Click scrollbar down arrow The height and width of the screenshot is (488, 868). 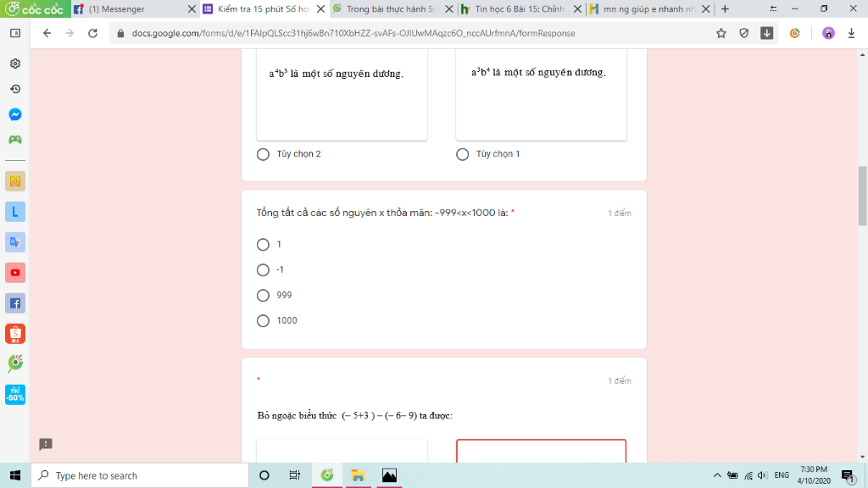pos(862,457)
